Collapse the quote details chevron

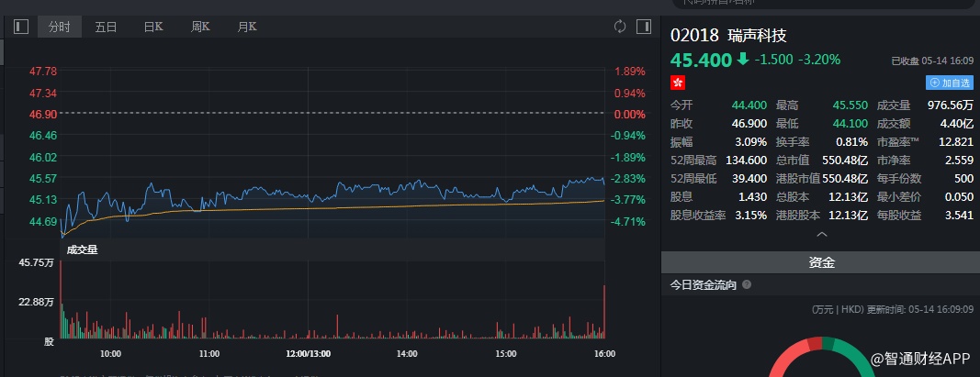point(821,234)
